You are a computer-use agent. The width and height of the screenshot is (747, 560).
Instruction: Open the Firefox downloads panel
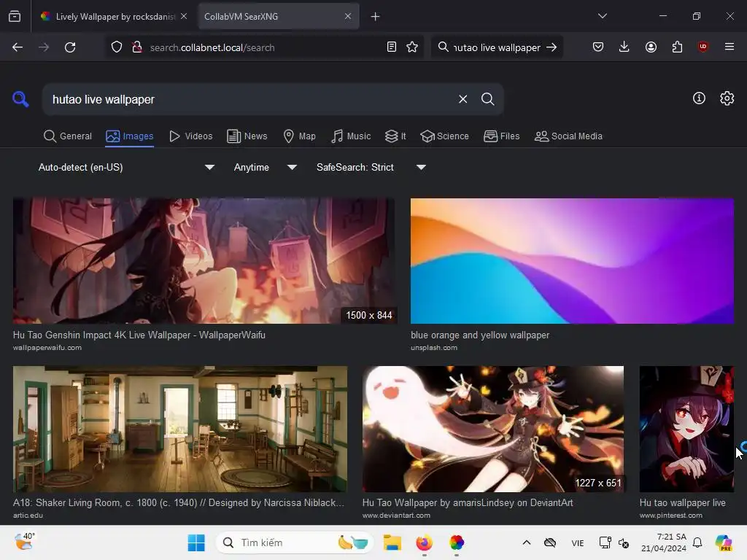[x=624, y=47]
